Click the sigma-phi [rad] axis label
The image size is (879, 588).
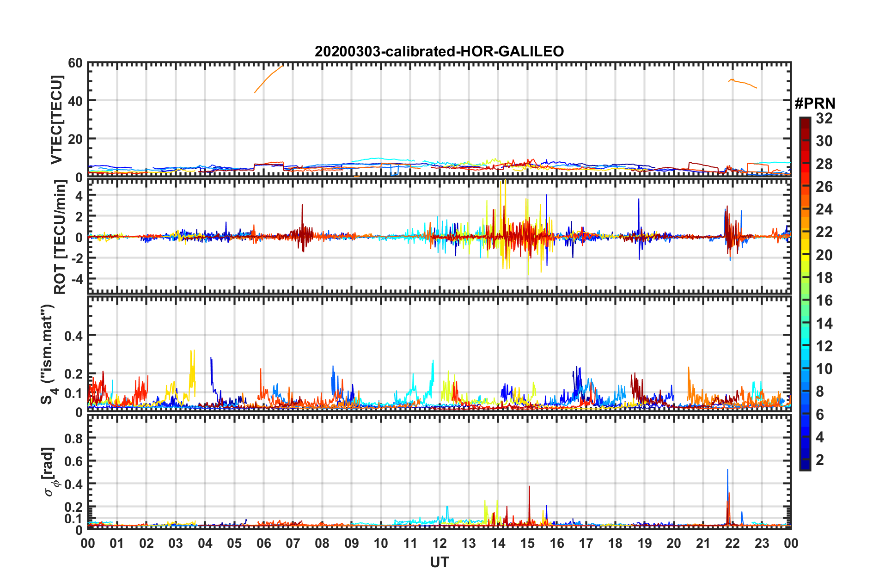click(50, 472)
